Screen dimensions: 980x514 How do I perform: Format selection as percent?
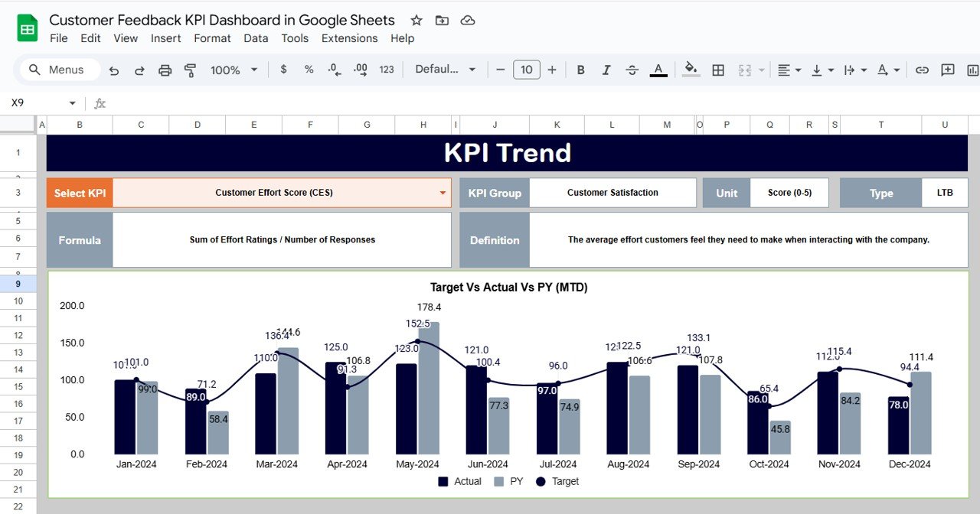coord(308,70)
